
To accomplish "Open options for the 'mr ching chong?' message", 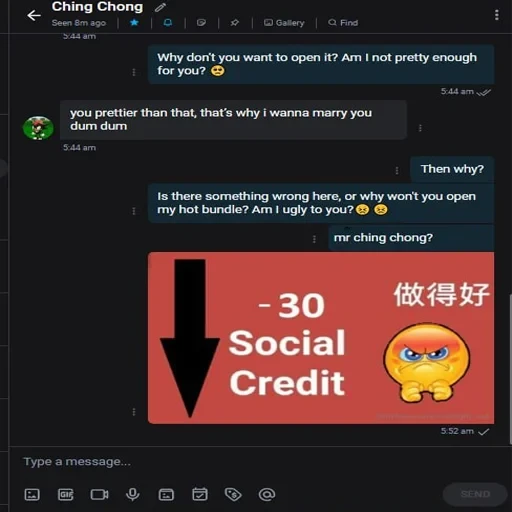I will [x=314, y=239].
